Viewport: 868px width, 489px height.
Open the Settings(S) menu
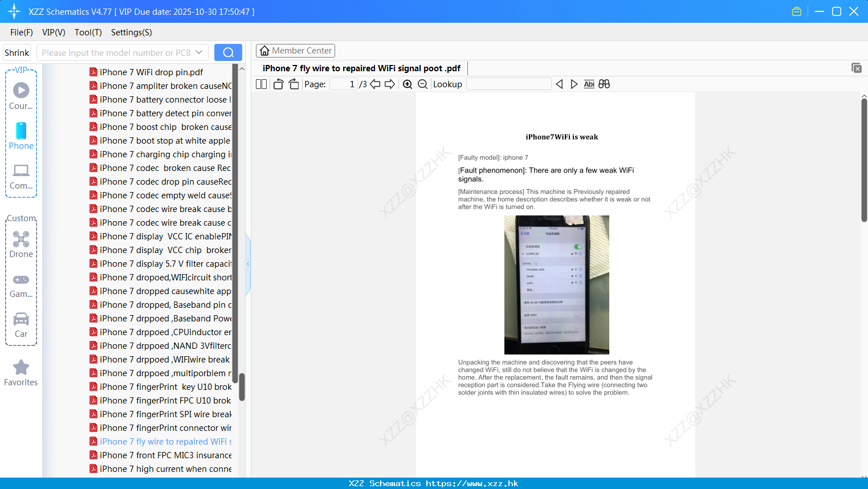(x=131, y=32)
